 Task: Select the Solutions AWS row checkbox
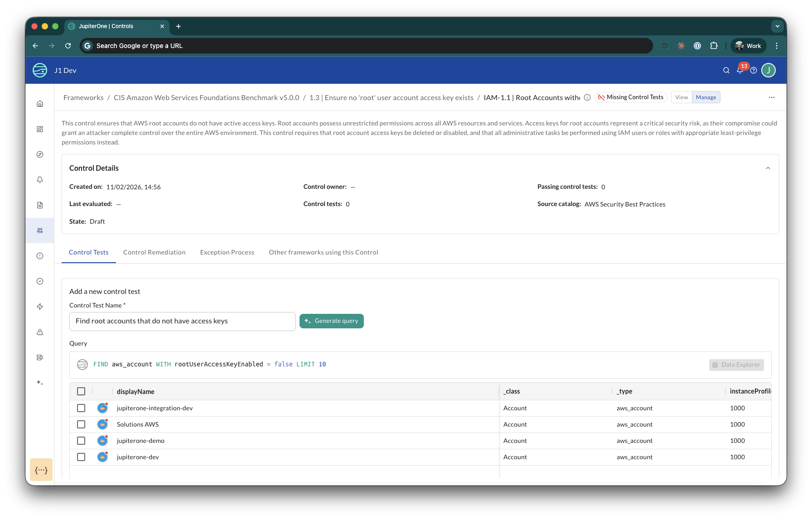click(x=81, y=424)
